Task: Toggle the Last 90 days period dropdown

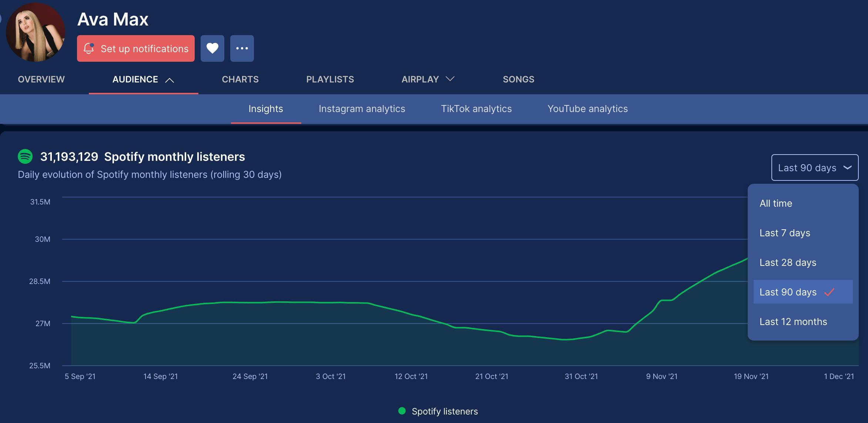Action: click(814, 168)
